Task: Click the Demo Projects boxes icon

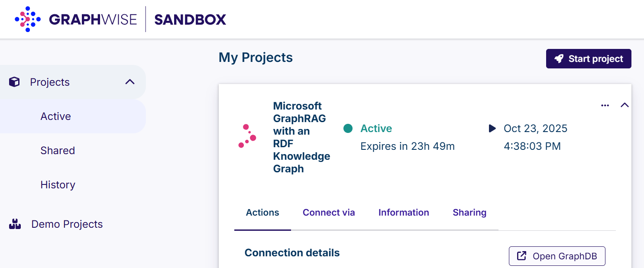Action: pos(15,224)
